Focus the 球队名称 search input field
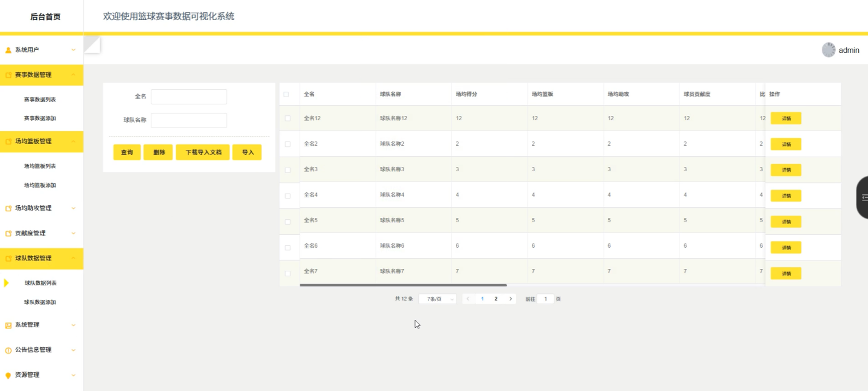 (x=189, y=120)
